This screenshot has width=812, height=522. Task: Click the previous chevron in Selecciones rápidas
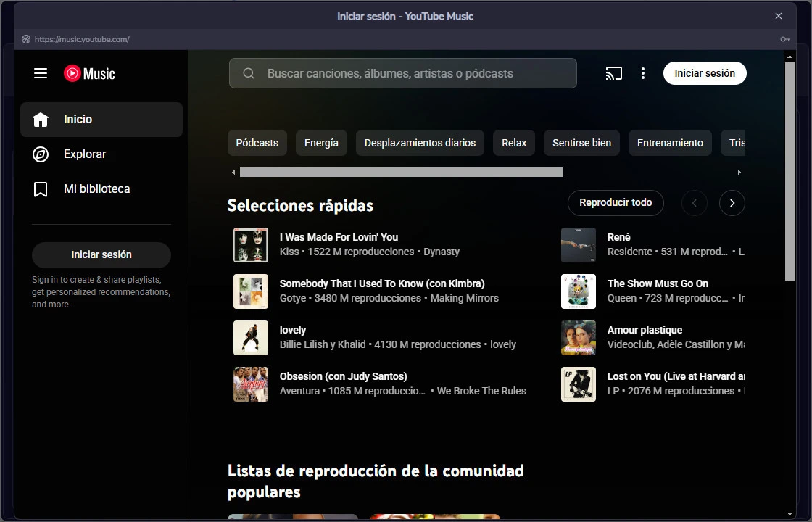694,203
